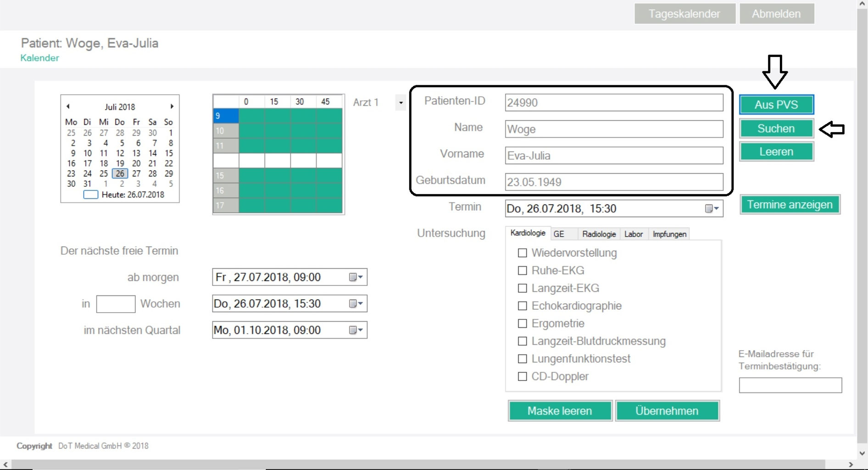Click the Heute: 26.07.2018 label
Image resolution: width=868 pixels, height=470 pixels.
(133, 195)
